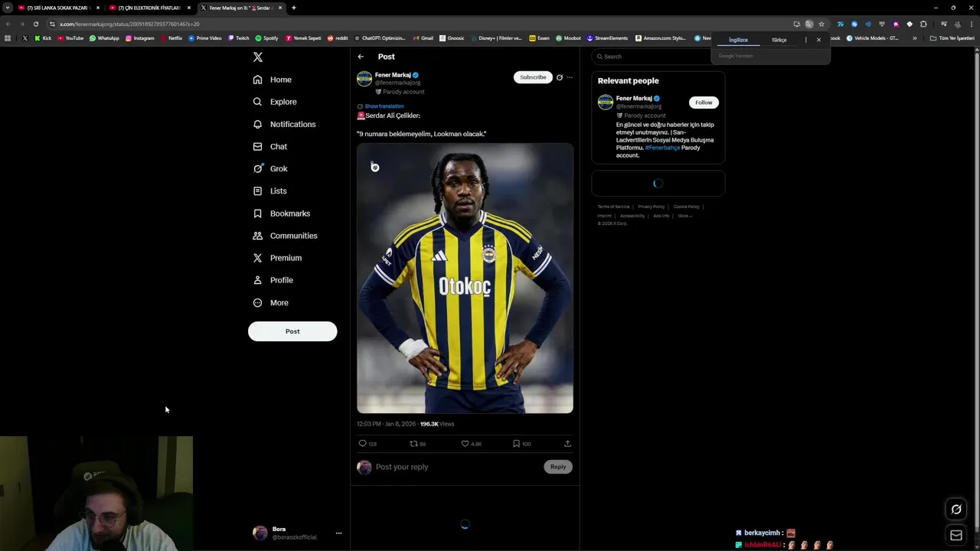This screenshot has height=551, width=980.
Task: Open the Explore page
Action: pyautogui.click(x=275, y=102)
